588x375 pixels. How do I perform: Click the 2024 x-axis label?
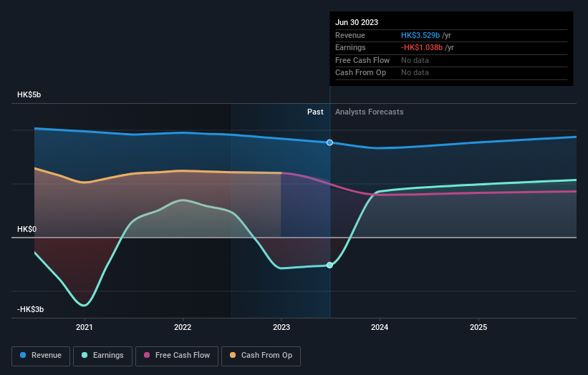coord(380,328)
